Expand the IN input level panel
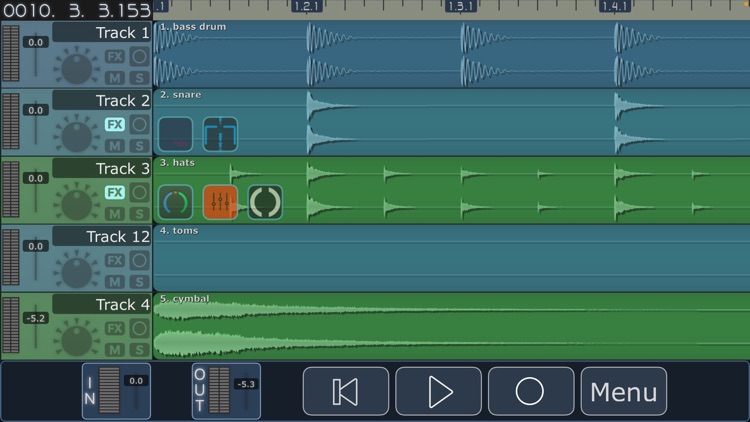750x422 pixels. click(116, 391)
